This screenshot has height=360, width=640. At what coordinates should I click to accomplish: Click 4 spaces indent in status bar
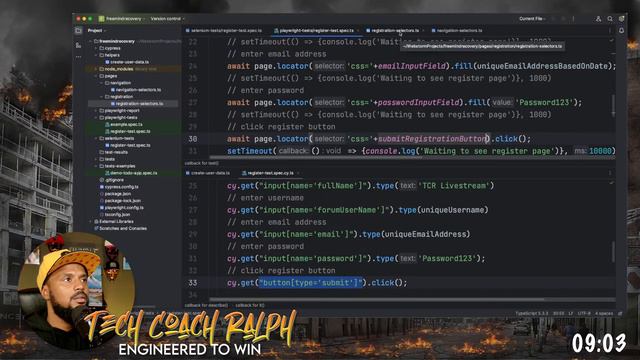[x=604, y=313]
